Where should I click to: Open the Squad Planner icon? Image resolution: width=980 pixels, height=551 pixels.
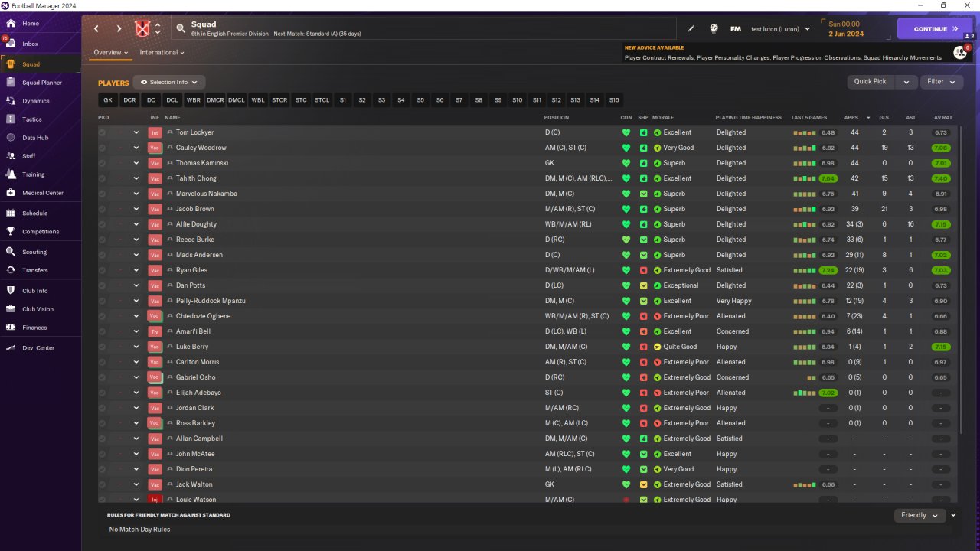11,82
